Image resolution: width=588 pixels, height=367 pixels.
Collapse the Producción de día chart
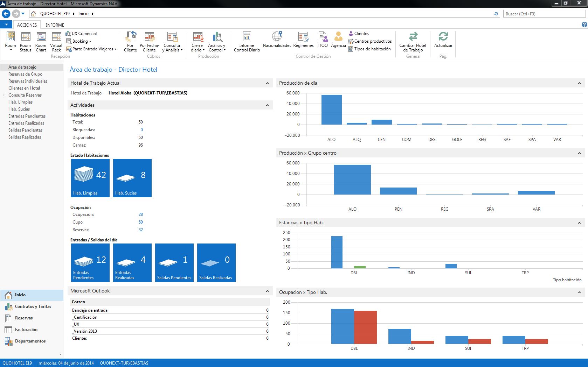click(x=579, y=83)
